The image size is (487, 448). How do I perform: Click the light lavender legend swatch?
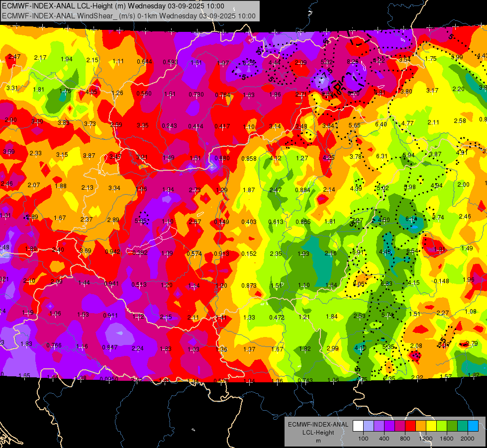[x=369, y=426]
